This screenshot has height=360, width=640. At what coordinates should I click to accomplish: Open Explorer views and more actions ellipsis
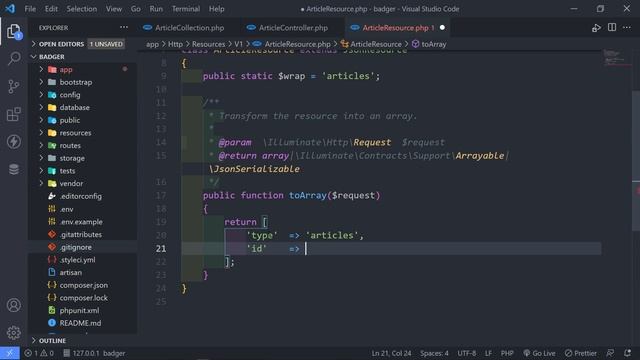tap(124, 28)
